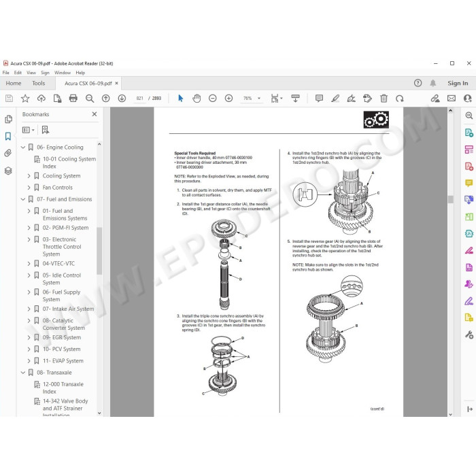This screenshot has width=476, height=476.
Task: Close the Bookmarks panel
Action: point(95,114)
